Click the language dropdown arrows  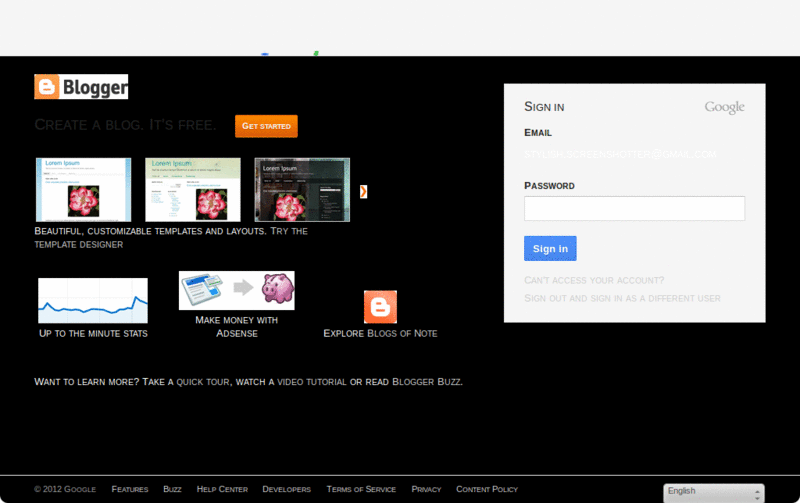757,494
